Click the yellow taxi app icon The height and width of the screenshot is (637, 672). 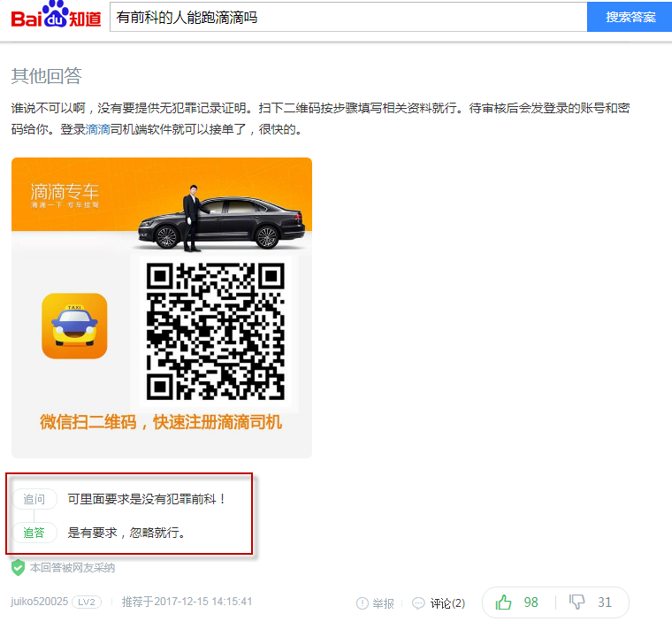point(74,326)
